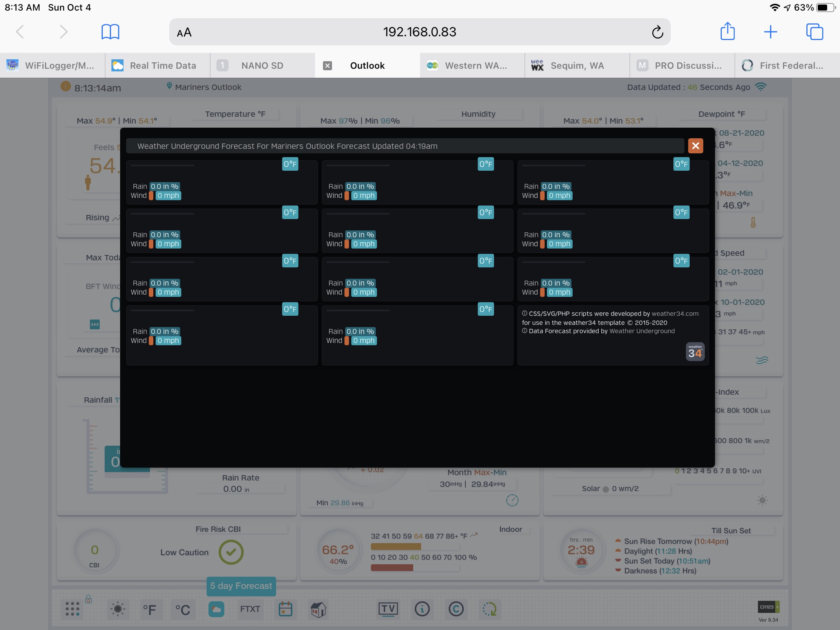Tap the green dotted refresh icon
The height and width of the screenshot is (630, 840).
pyautogui.click(x=489, y=609)
